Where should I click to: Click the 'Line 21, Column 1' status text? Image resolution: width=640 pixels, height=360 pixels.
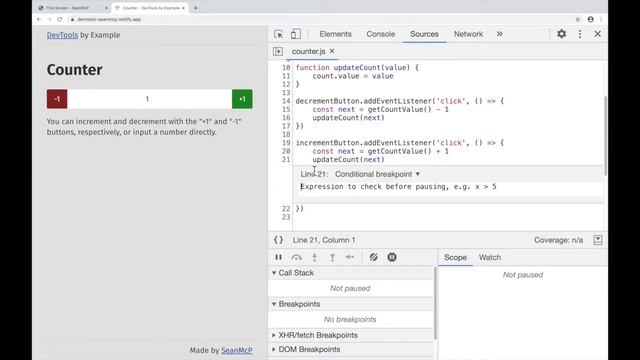tap(324, 240)
